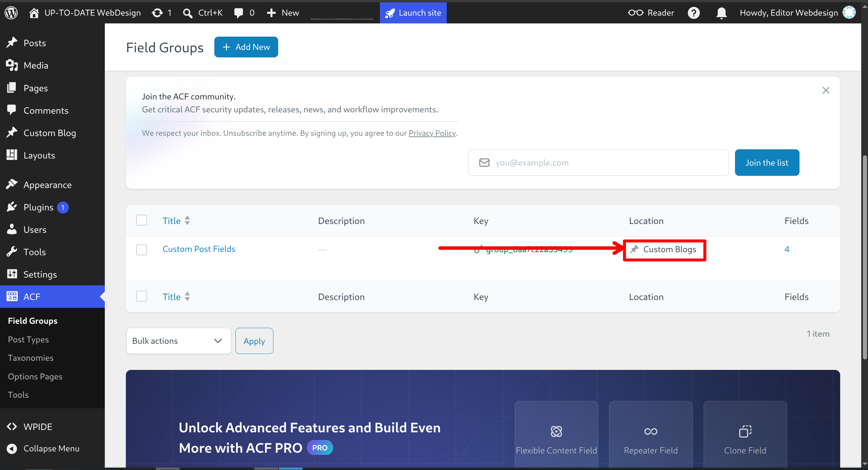868x470 pixels.
Task: Open the help question mark icon
Action: pos(694,13)
